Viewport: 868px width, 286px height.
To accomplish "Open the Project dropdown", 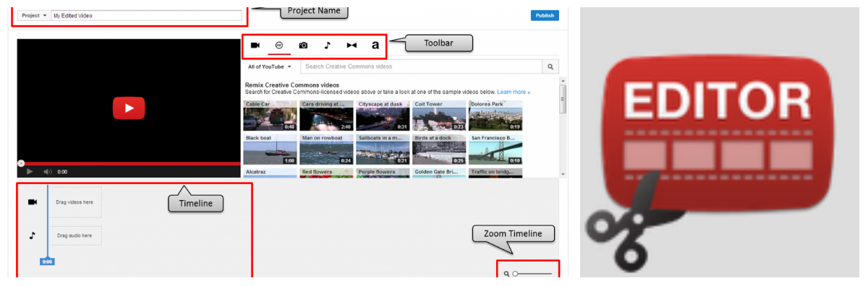I will tap(34, 15).
